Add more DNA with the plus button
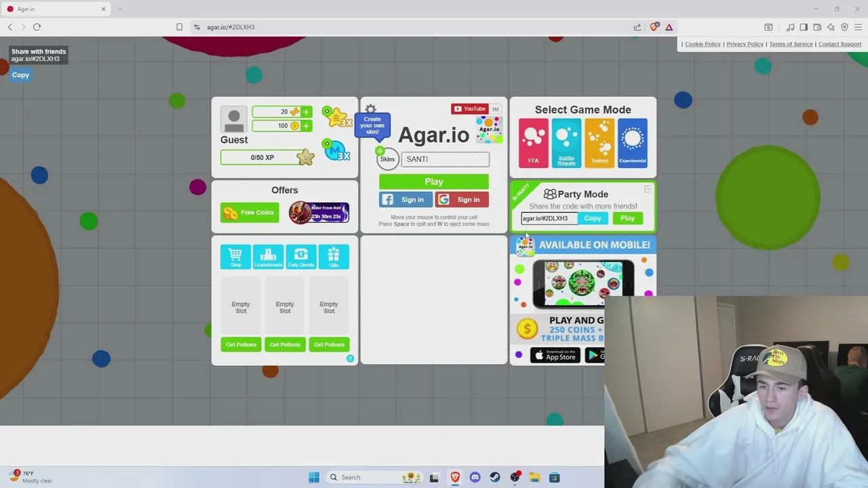Viewport: 868px width, 488px height. [x=306, y=112]
